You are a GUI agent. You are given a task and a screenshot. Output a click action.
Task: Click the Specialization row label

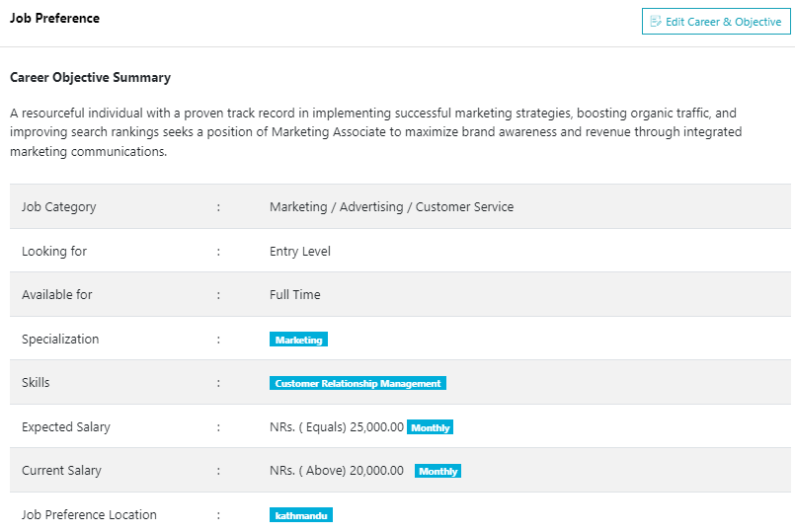(60, 340)
